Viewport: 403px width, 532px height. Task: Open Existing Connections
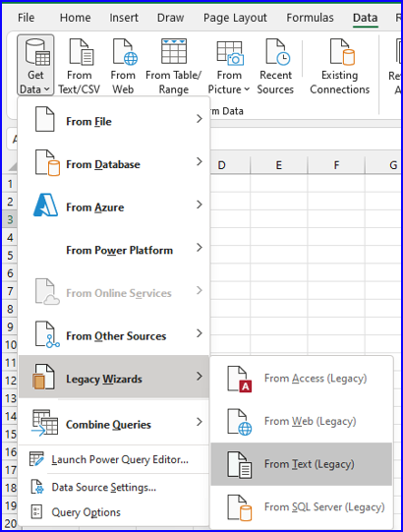coord(339,66)
